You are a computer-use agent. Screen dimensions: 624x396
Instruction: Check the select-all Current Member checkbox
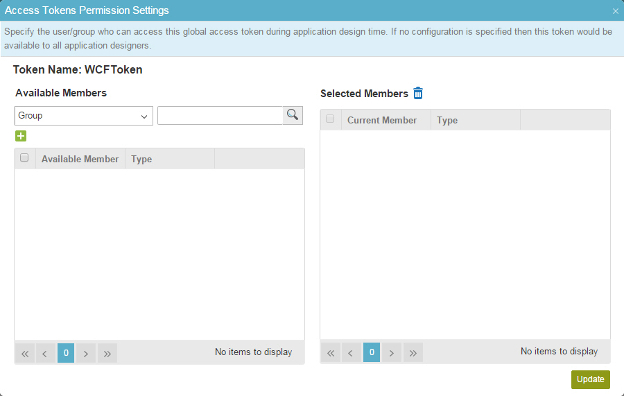330,119
